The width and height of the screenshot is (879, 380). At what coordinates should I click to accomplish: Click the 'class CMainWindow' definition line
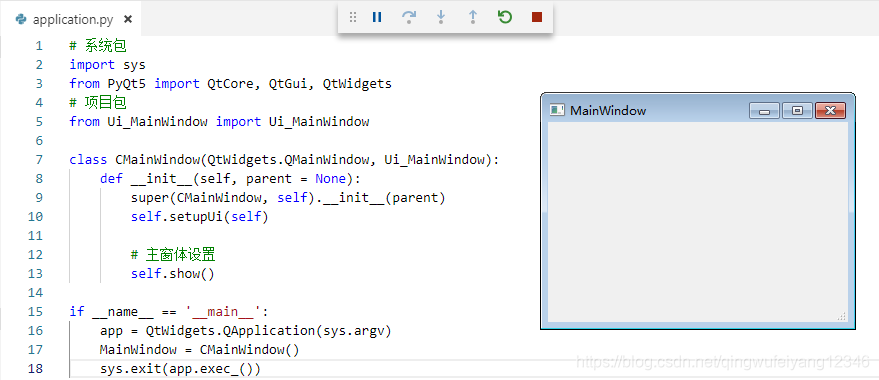(x=284, y=160)
